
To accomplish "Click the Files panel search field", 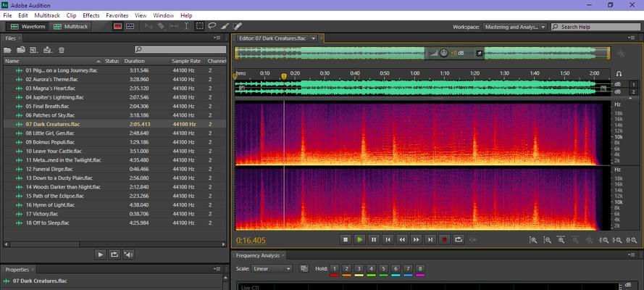I will pos(180,50).
